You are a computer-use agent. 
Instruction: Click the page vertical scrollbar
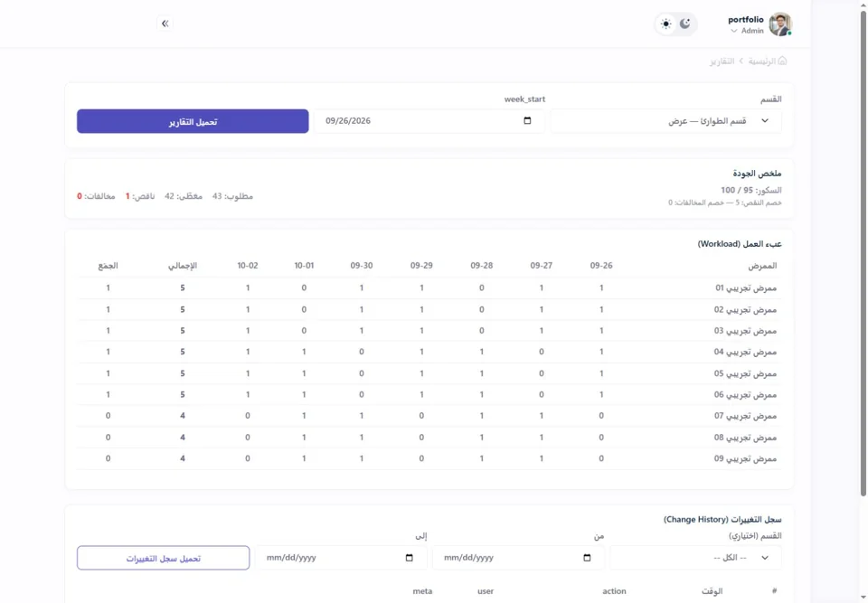[863, 255]
